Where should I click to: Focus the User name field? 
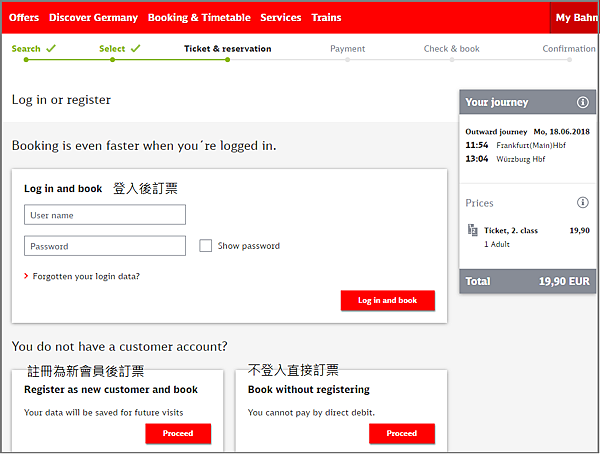pyautogui.click(x=105, y=215)
